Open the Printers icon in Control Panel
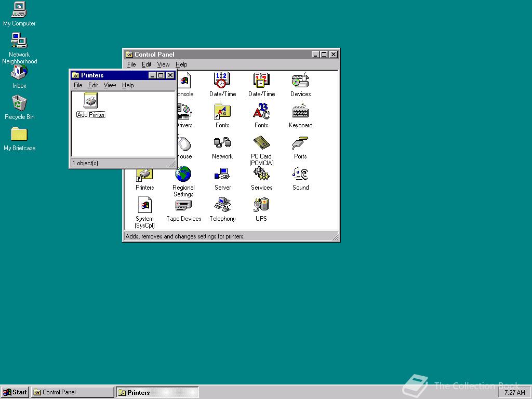This screenshot has width=532, height=399. pos(145,180)
